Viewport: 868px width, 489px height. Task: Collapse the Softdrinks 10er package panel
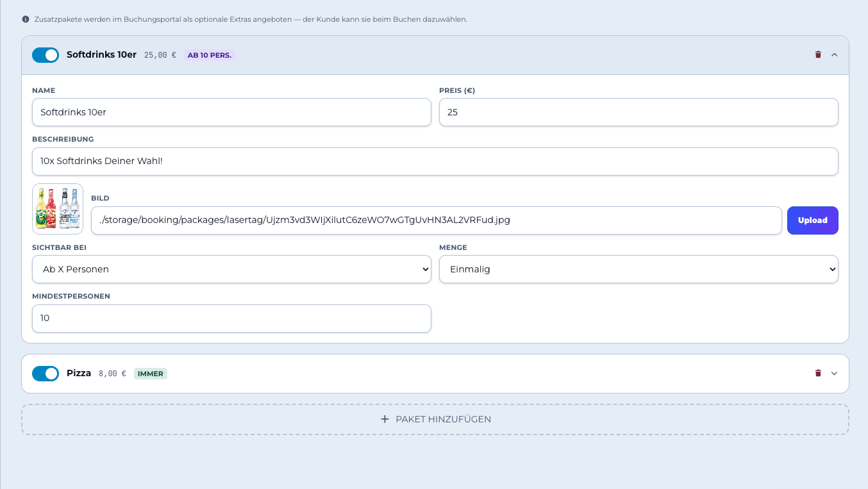[834, 54]
